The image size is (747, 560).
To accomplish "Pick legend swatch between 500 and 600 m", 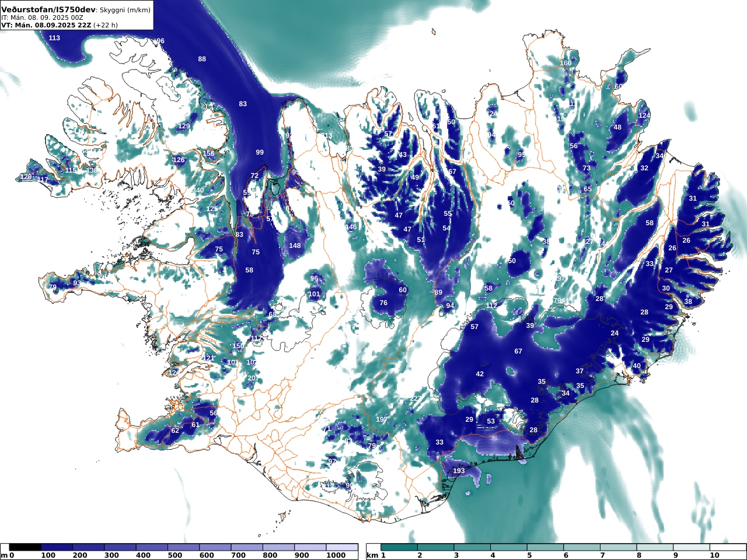I will pos(183,547).
